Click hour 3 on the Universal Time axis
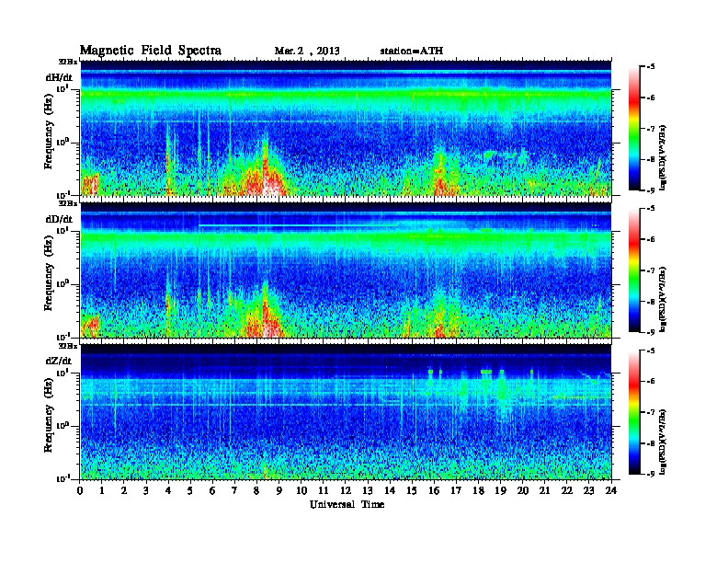Image resolution: width=728 pixels, height=563 pixels. (x=146, y=490)
